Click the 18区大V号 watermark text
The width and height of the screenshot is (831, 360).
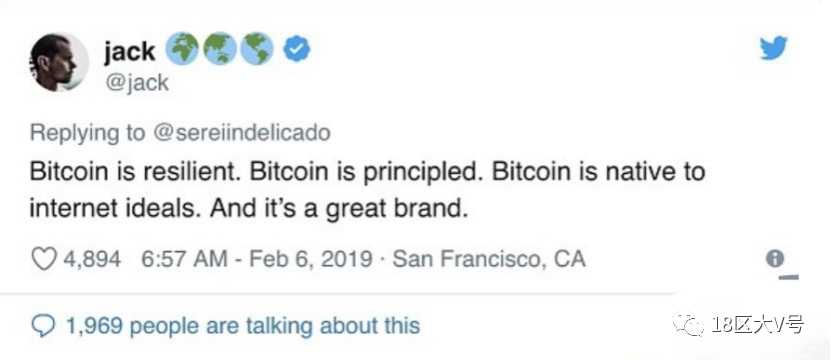757,324
